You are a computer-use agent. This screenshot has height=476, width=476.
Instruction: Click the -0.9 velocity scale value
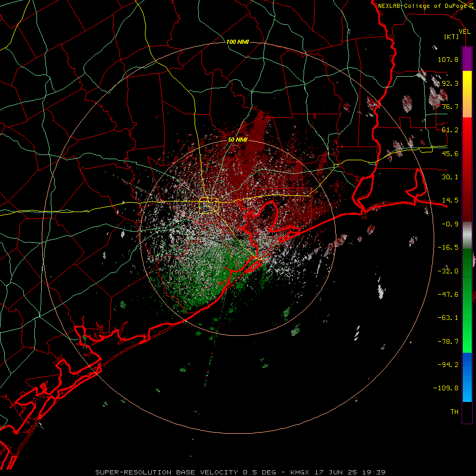tap(450, 224)
